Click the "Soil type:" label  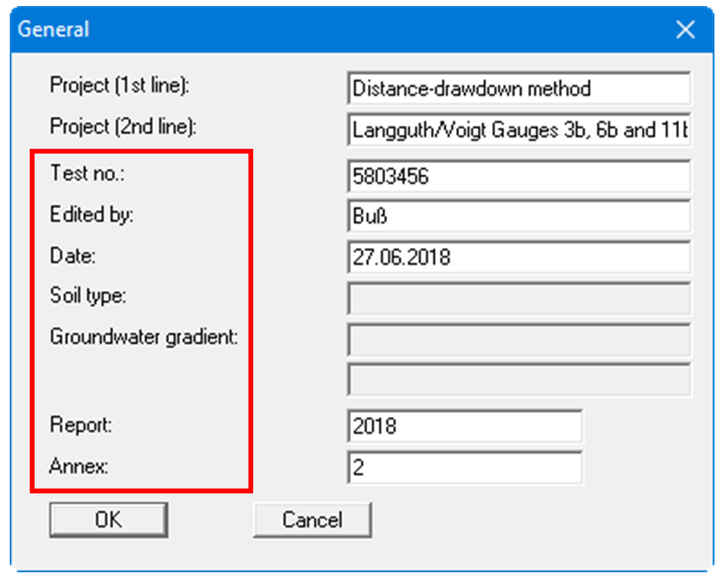88,296
